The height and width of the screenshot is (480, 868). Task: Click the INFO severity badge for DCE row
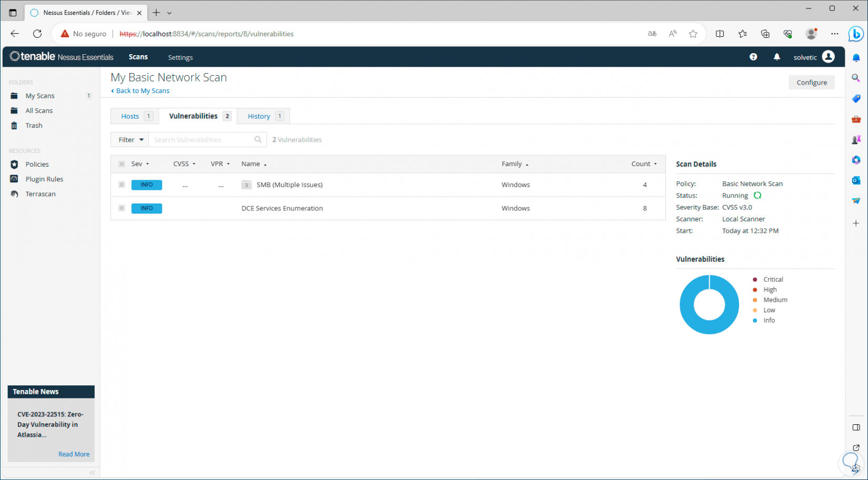[x=147, y=208]
